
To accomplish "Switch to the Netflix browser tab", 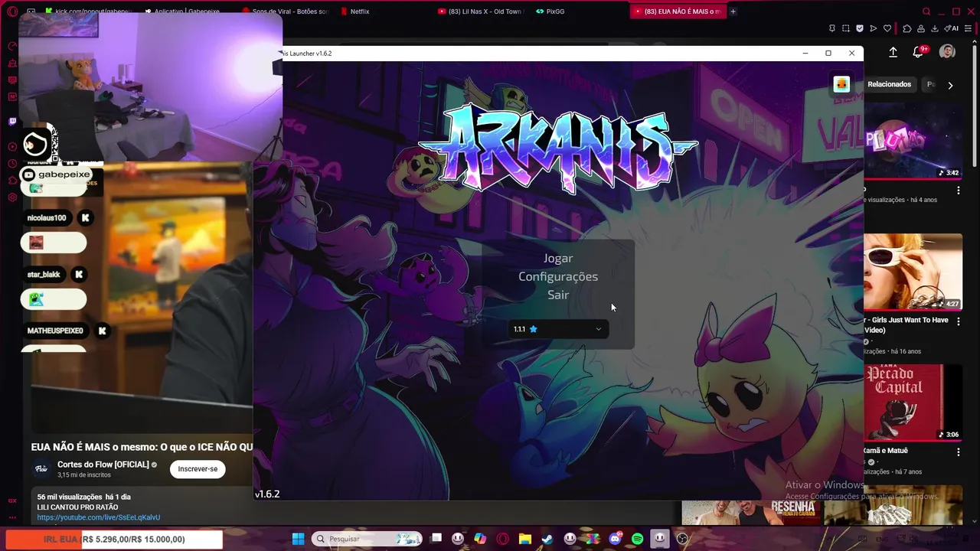I will (x=359, y=11).
